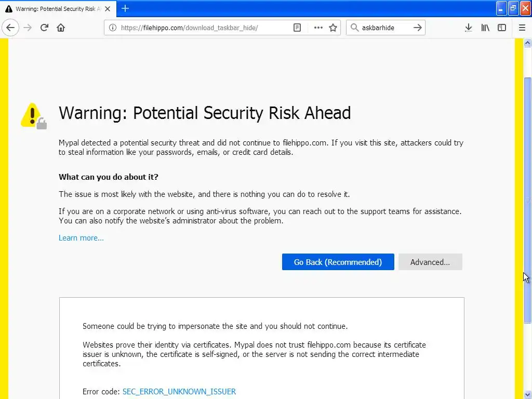Click the browser back arrow button

click(x=10, y=28)
